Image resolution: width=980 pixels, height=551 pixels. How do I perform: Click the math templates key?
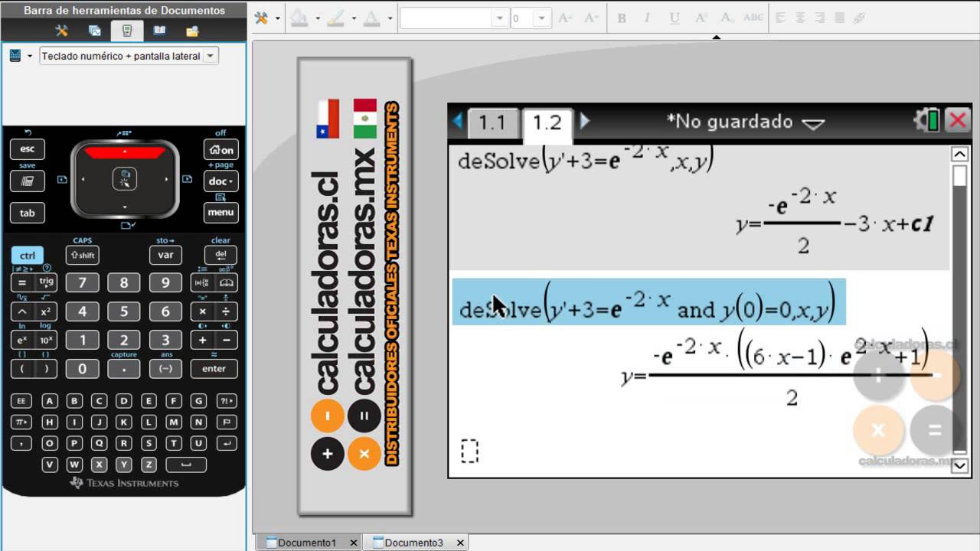(202, 282)
